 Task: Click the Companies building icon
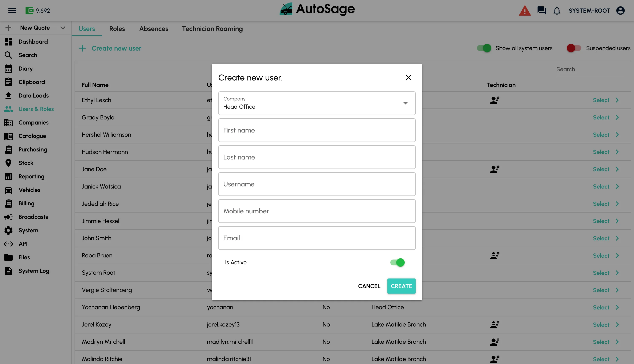[8, 123]
